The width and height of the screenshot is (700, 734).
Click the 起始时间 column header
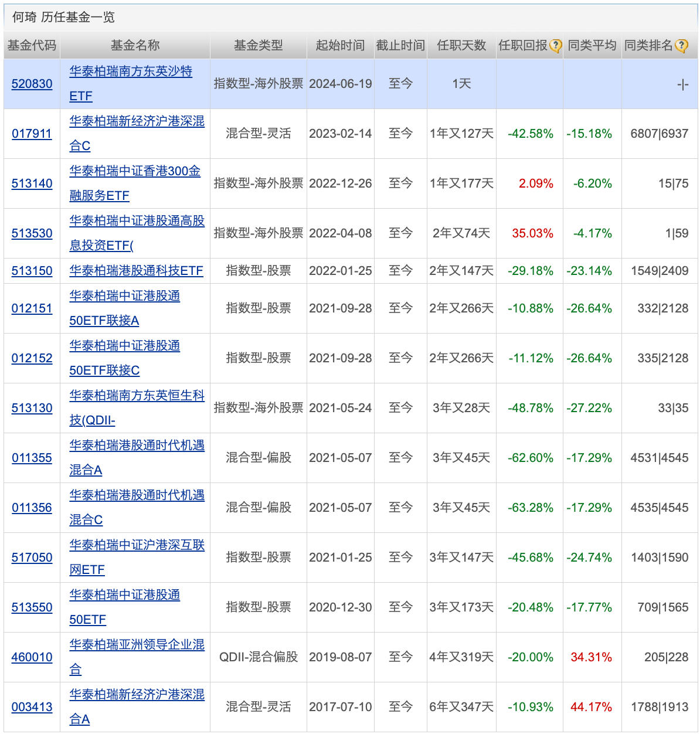click(x=340, y=46)
